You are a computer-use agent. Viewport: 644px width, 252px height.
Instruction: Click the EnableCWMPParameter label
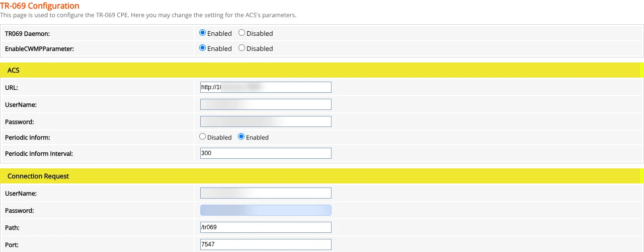[39, 48]
